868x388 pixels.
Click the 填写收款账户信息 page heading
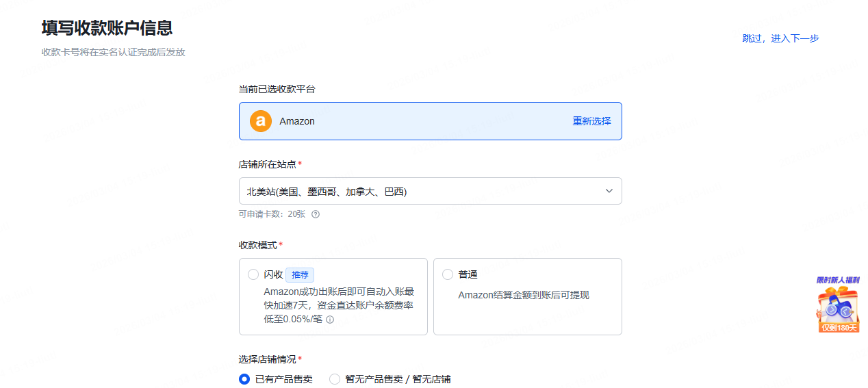[x=107, y=28]
